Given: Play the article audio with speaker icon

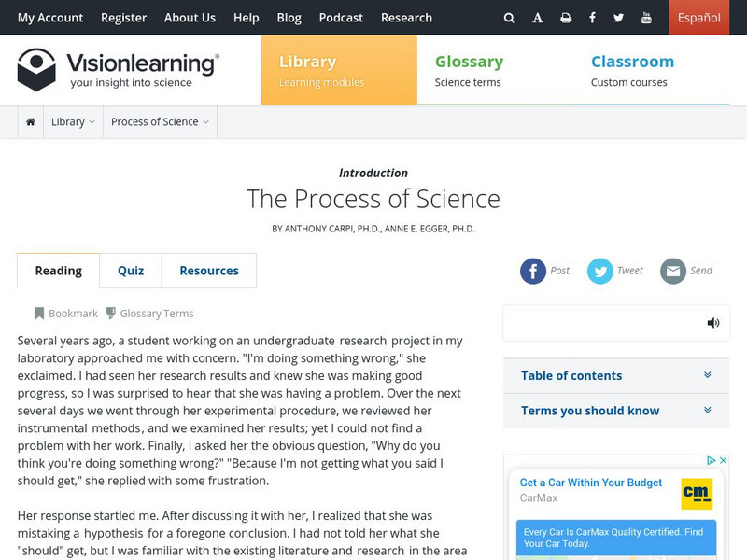Looking at the screenshot, I should (x=713, y=322).
